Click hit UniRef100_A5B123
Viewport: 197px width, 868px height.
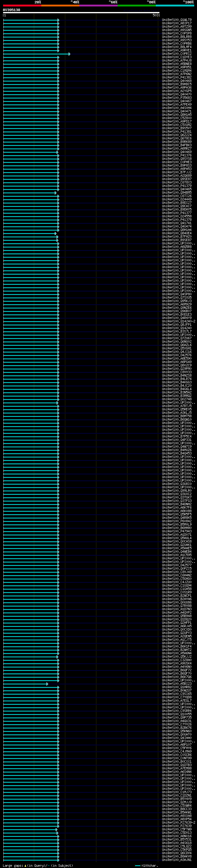point(177,684)
